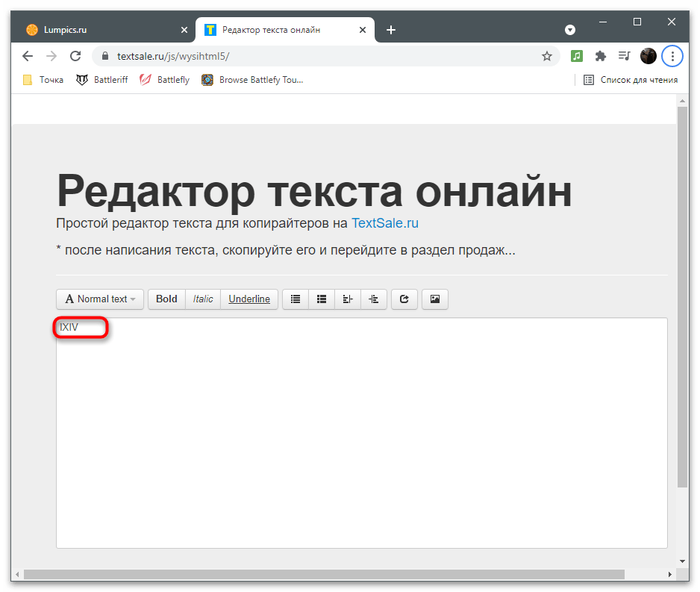
Task: Expand the Normal text style dropdown
Action: pyautogui.click(x=100, y=299)
